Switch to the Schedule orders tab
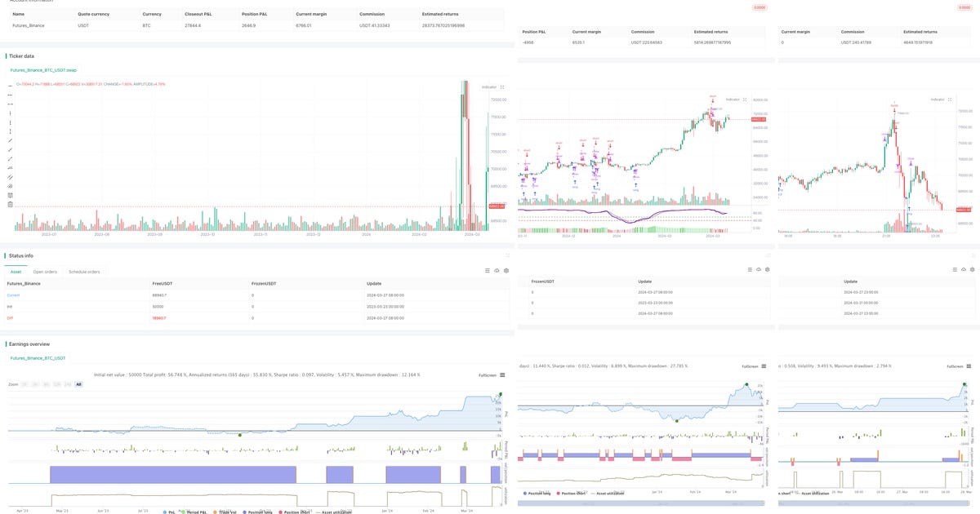 click(x=84, y=272)
